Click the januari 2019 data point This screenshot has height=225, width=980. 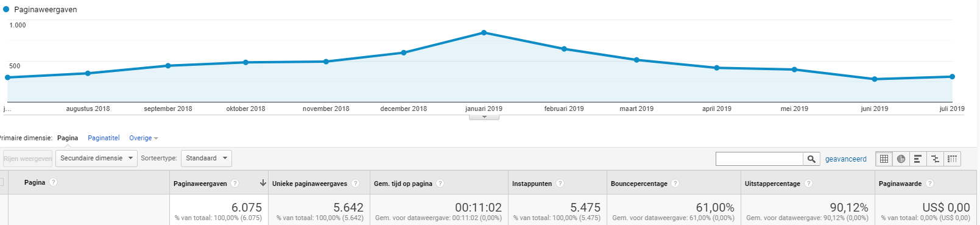tap(484, 32)
